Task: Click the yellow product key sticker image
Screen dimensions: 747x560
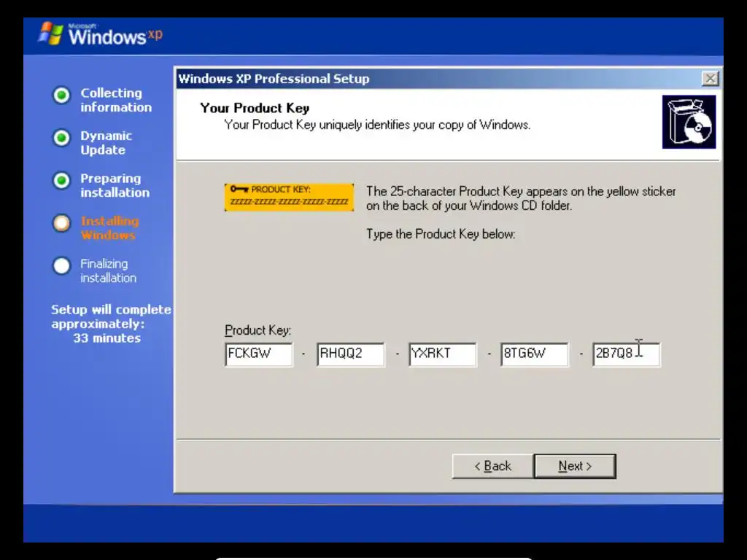Action: pos(289,197)
